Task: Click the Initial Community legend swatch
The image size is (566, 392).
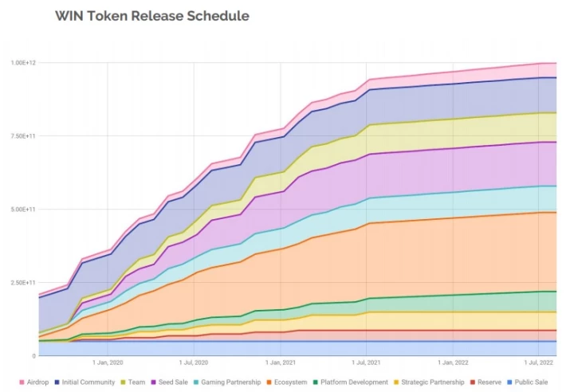Action: (x=57, y=382)
